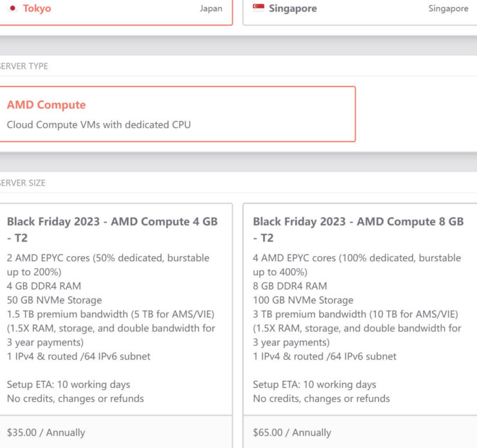Image resolution: width=477 pixels, height=448 pixels.
Task: Click the Japan flag icon next to Tokyo
Action: 12,8
